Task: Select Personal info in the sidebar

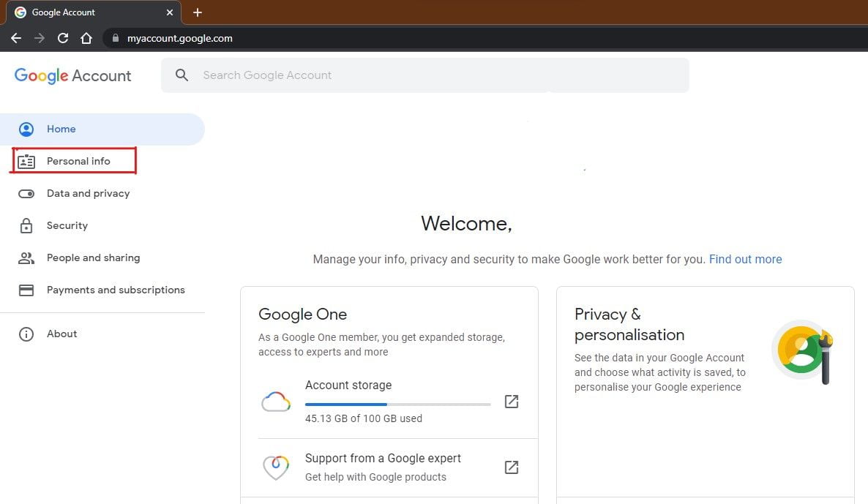Action: [78, 161]
